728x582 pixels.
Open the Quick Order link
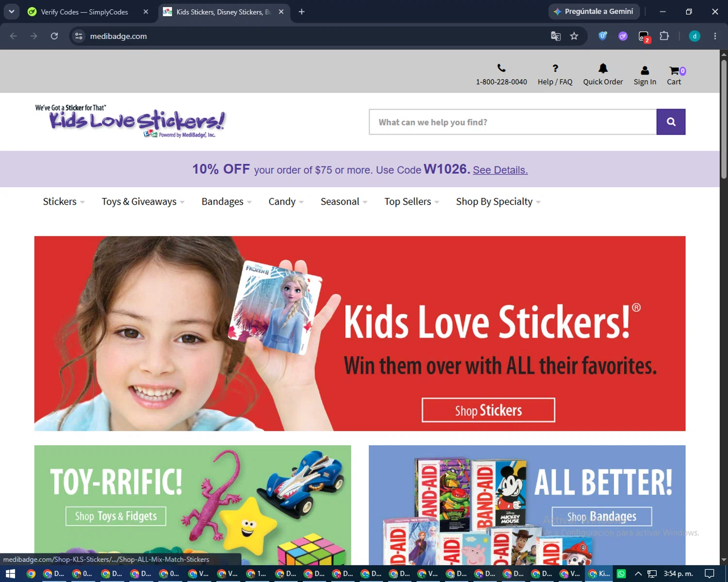point(603,82)
